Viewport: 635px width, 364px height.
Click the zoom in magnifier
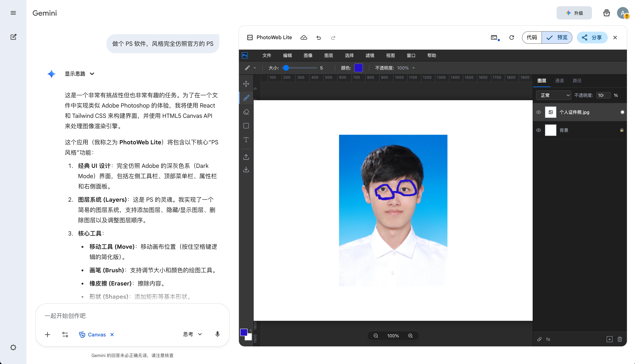tap(410, 336)
